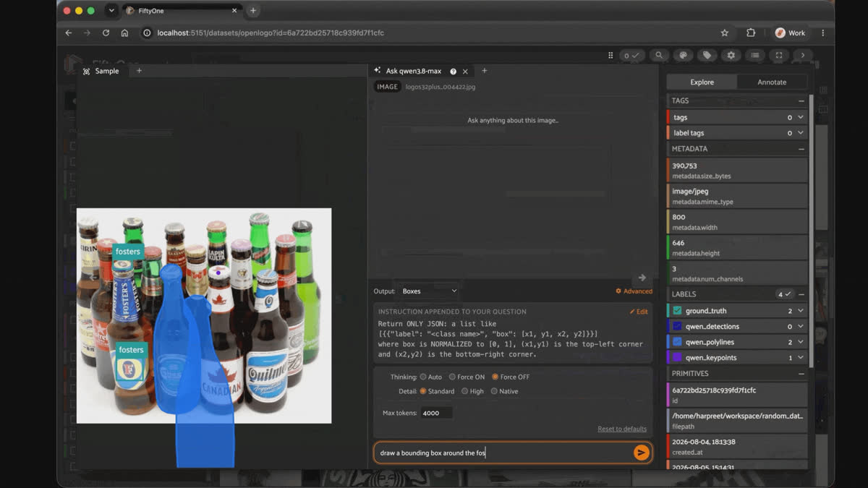Click the list view icon in toolbar
The height and width of the screenshot is (488, 868).
[754, 55]
